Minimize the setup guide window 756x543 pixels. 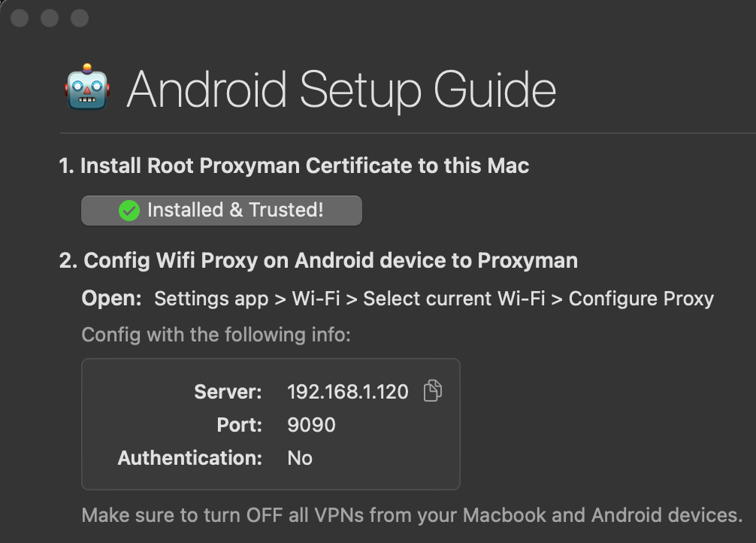coord(49,18)
